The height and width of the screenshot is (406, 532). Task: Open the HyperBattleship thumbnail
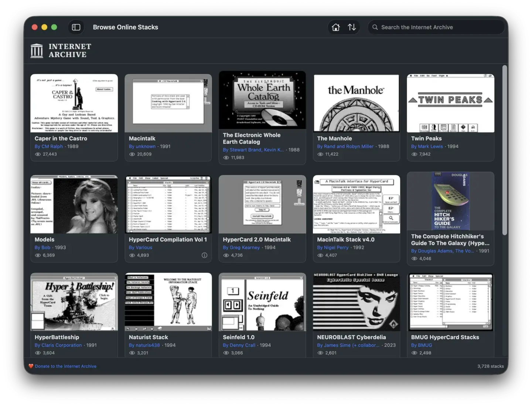click(x=74, y=302)
